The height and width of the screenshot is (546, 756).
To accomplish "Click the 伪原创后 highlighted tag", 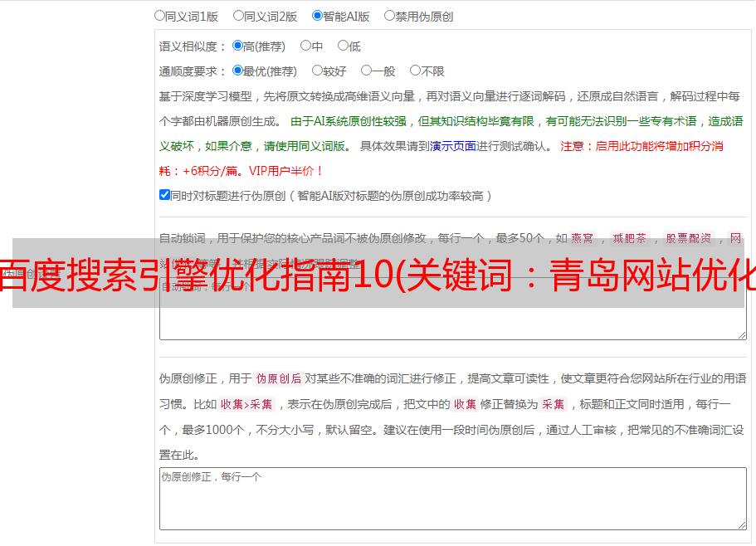I will [x=279, y=378].
